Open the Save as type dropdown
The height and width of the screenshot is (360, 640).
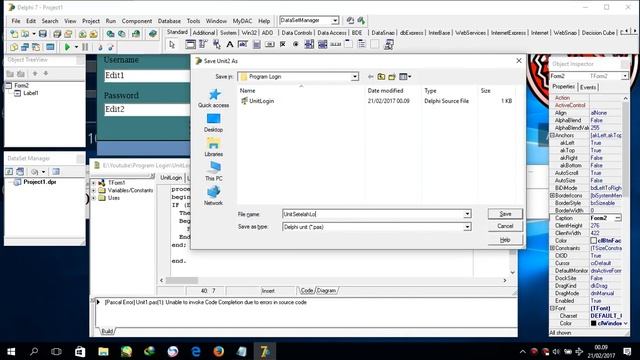(467, 227)
